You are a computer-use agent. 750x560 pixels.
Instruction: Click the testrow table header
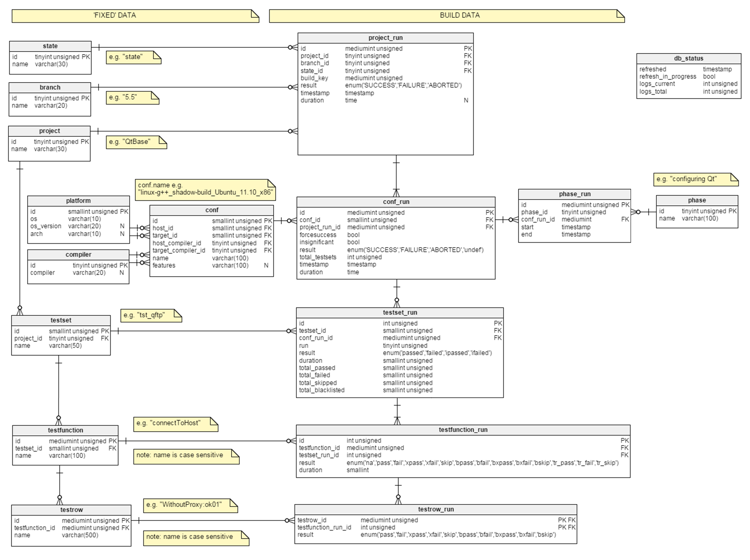(71, 510)
